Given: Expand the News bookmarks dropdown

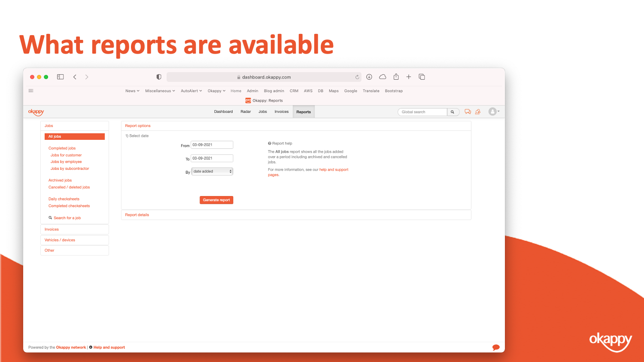Looking at the screenshot, I should tap(132, 91).
